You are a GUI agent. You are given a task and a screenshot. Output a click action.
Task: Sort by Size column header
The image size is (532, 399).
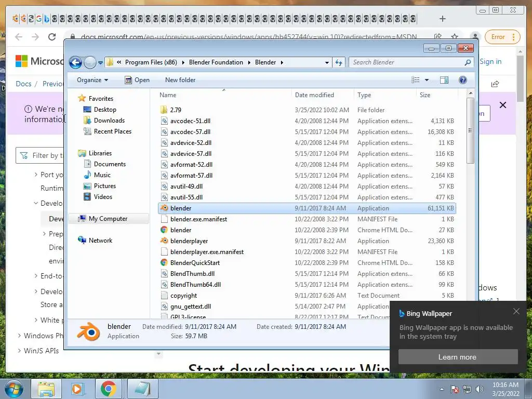(x=425, y=95)
